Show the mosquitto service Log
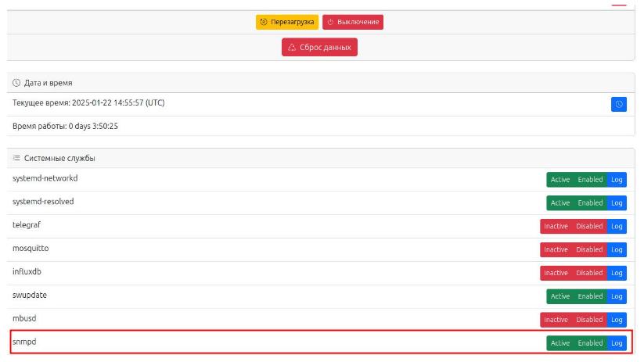 tap(617, 250)
